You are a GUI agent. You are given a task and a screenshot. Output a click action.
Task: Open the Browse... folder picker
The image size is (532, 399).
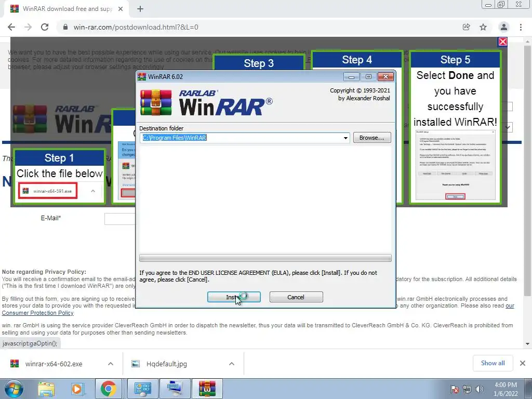372,137
